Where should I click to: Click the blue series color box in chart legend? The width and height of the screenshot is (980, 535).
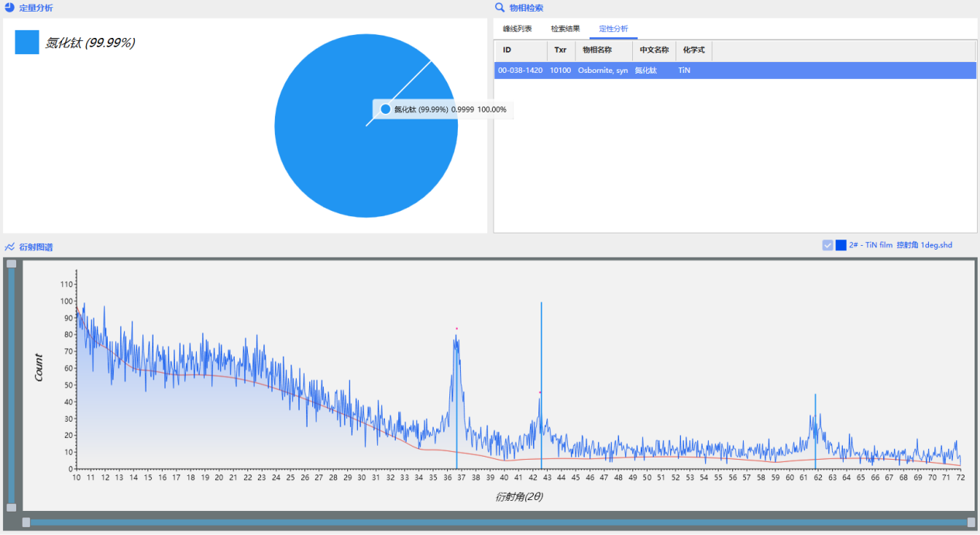tap(841, 245)
